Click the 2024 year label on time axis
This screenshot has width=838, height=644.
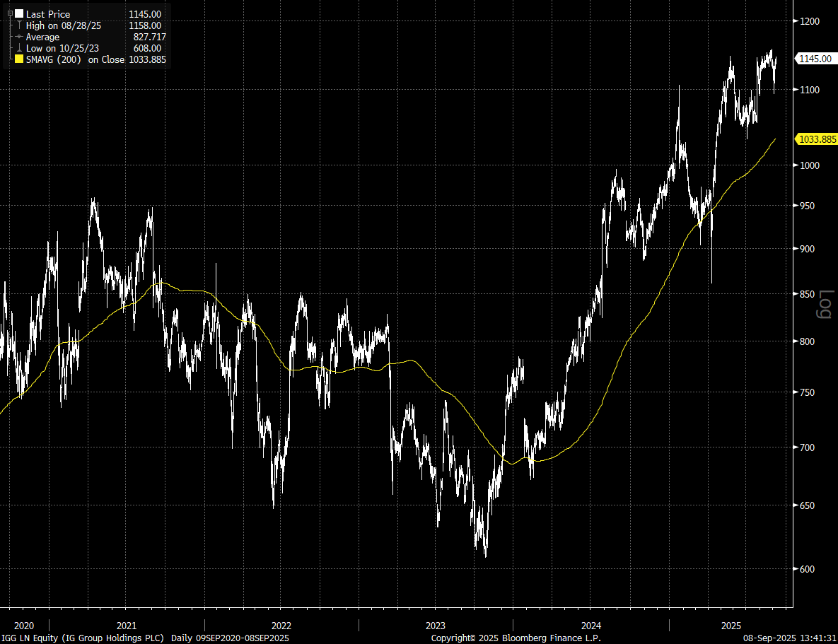[x=591, y=626]
